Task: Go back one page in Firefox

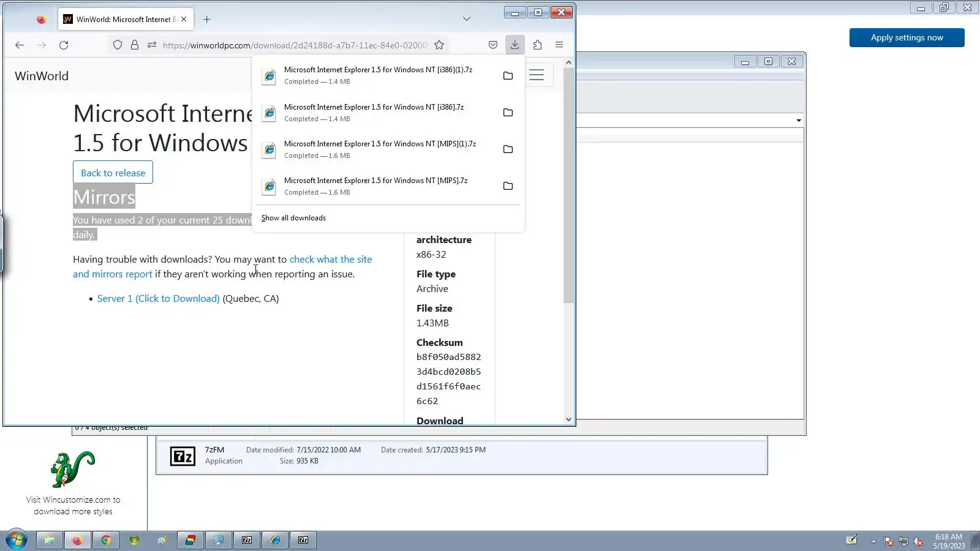Action: [x=20, y=45]
